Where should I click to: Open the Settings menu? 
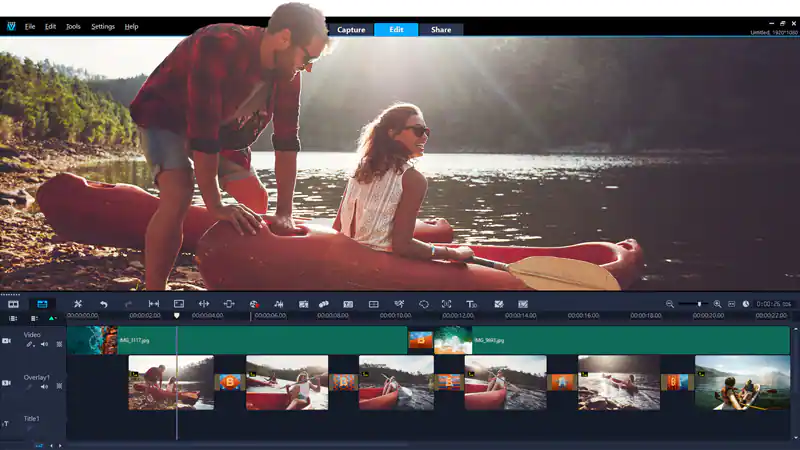pos(103,27)
